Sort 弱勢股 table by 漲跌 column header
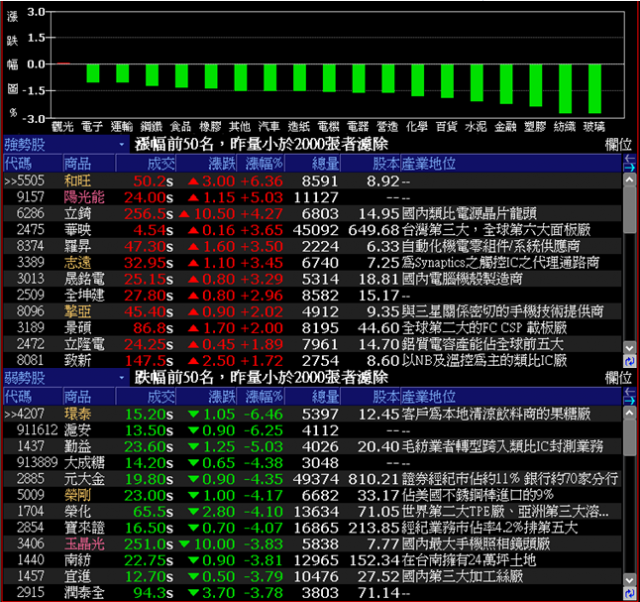This screenshot has height=602, width=640. [206, 397]
